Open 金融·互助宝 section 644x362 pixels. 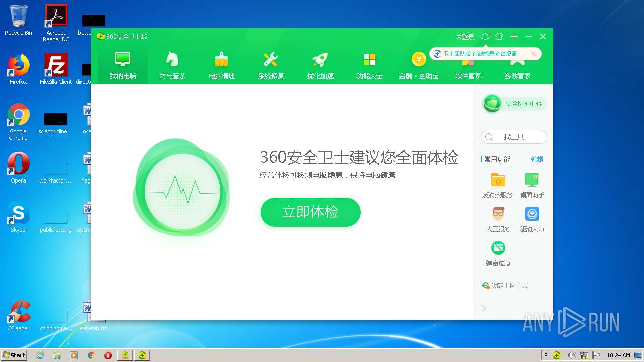click(x=419, y=65)
